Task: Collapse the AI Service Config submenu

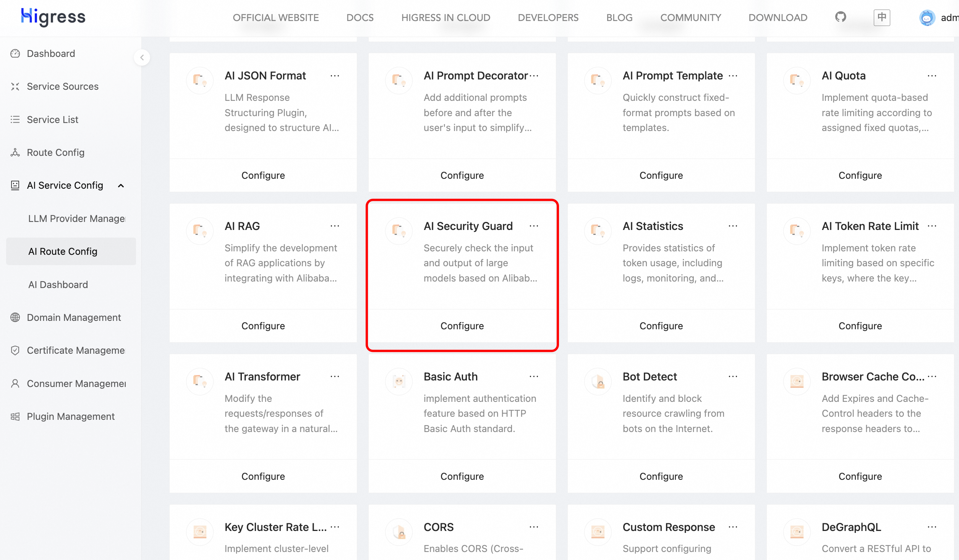Action: click(121, 186)
